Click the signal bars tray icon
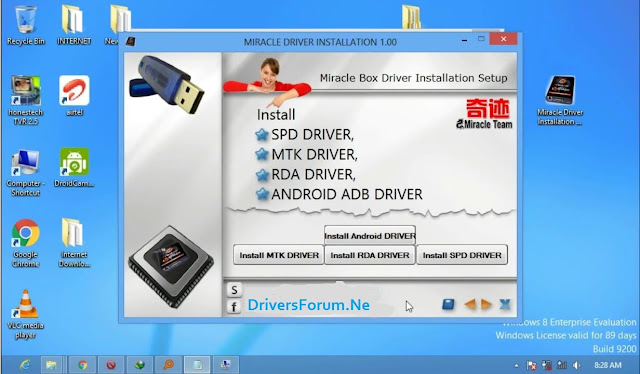640x374 pixels. (562, 365)
